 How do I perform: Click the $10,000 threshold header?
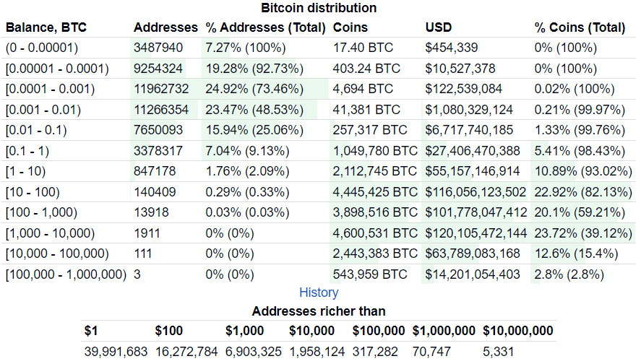(x=311, y=331)
